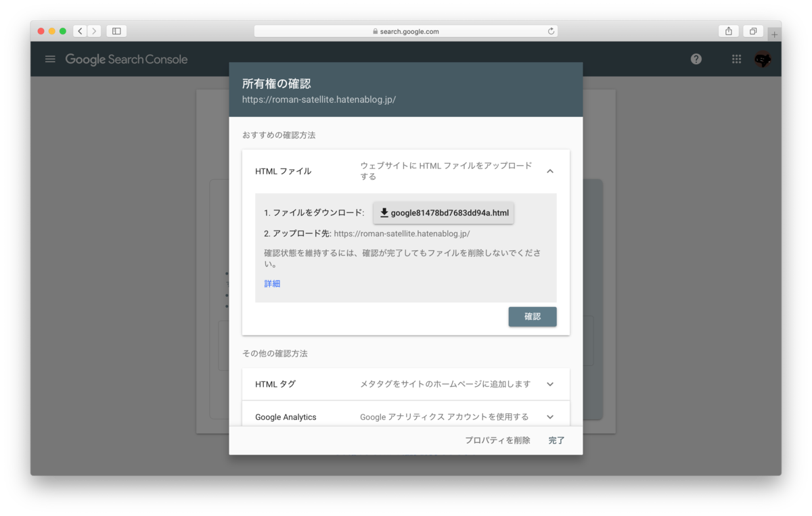Click the 確認 verify button
This screenshot has height=516, width=812.
(x=533, y=316)
